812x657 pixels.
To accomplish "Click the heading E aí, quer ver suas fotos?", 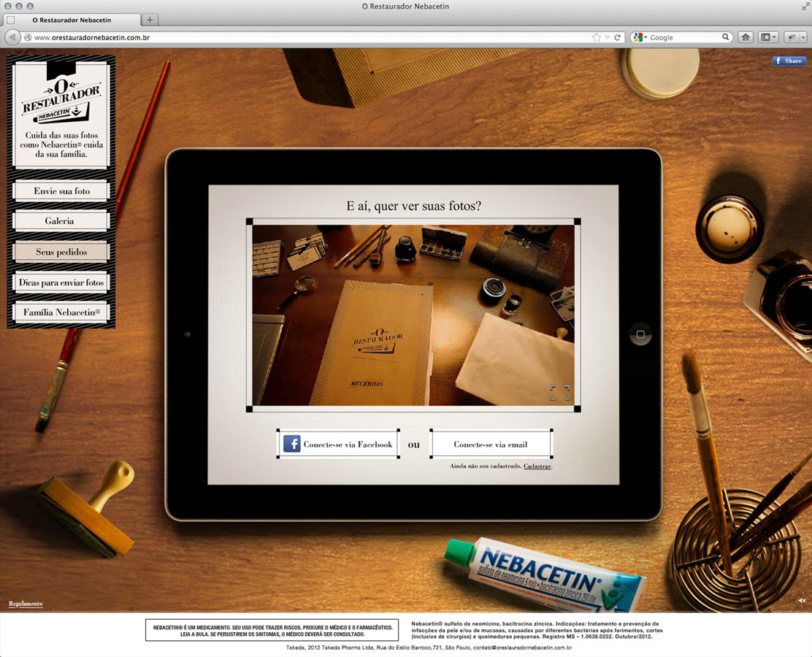I will (x=413, y=206).
